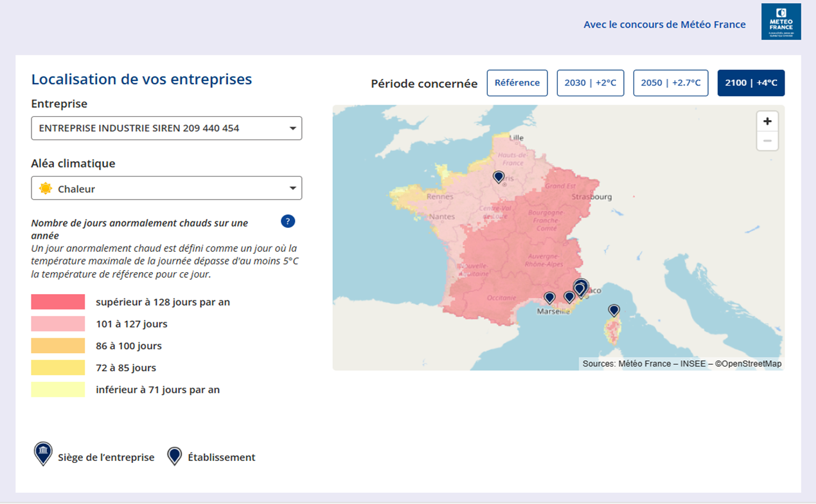Click the question mark help icon
816x504 pixels.
tap(288, 222)
